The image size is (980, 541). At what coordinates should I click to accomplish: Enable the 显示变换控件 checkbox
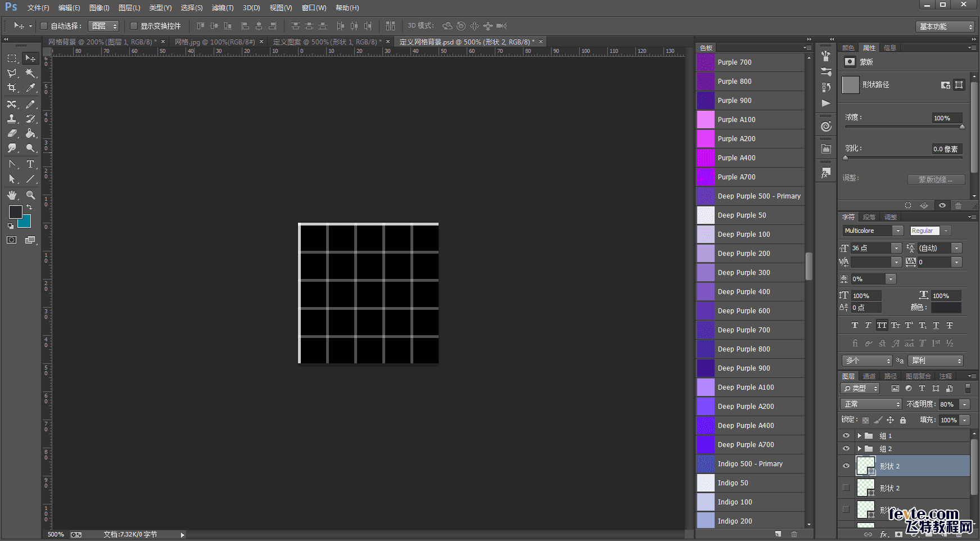134,26
